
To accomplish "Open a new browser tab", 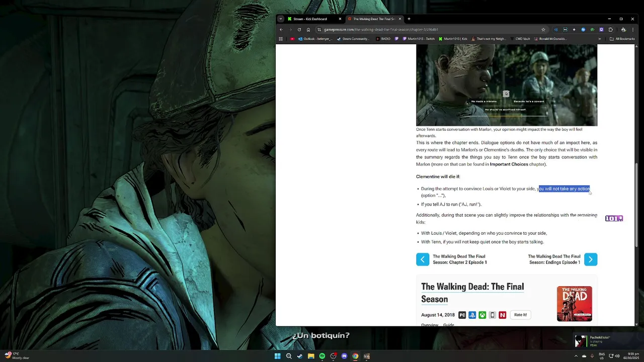I will click(409, 19).
